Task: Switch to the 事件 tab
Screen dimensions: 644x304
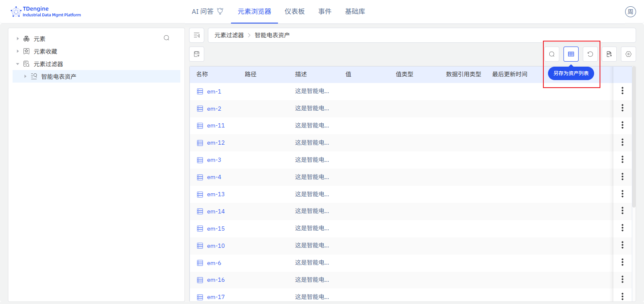Action: [325, 11]
